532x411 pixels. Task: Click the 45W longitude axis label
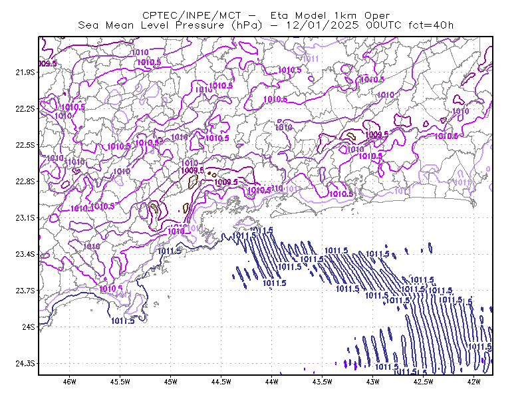pos(171,382)
